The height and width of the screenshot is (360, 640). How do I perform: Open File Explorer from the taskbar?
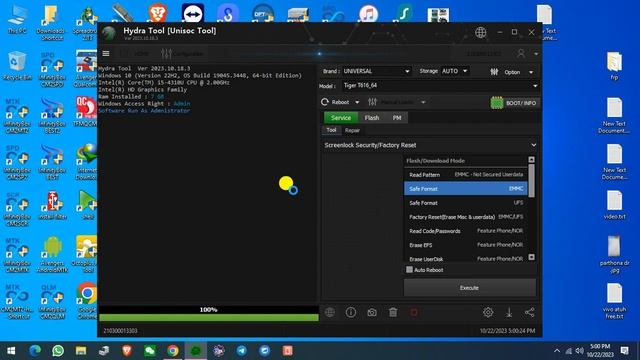tap(81, 351)
